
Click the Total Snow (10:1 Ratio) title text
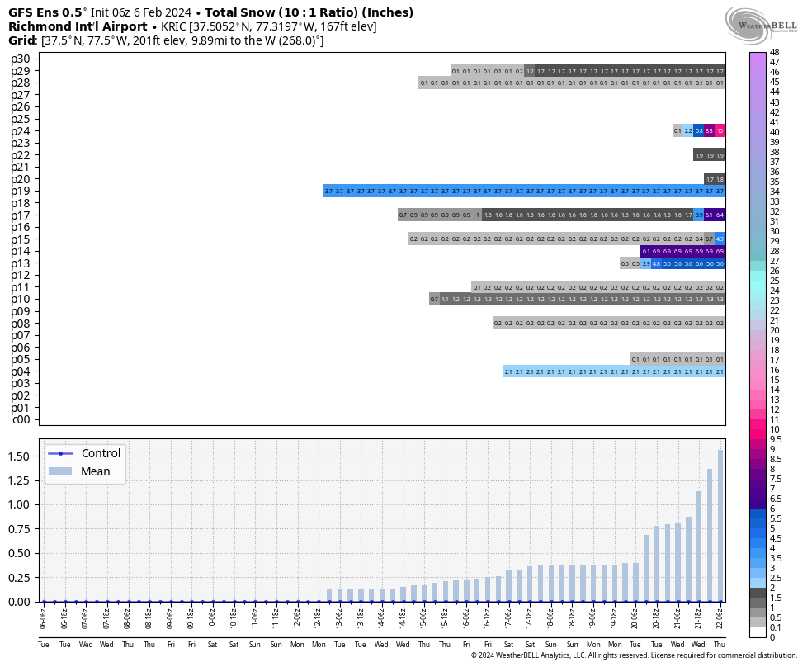(x=309, y=12)
